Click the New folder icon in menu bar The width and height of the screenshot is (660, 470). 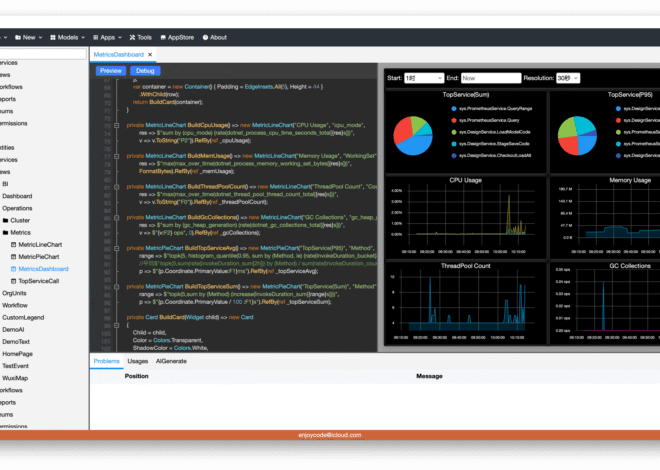point(18,37)
